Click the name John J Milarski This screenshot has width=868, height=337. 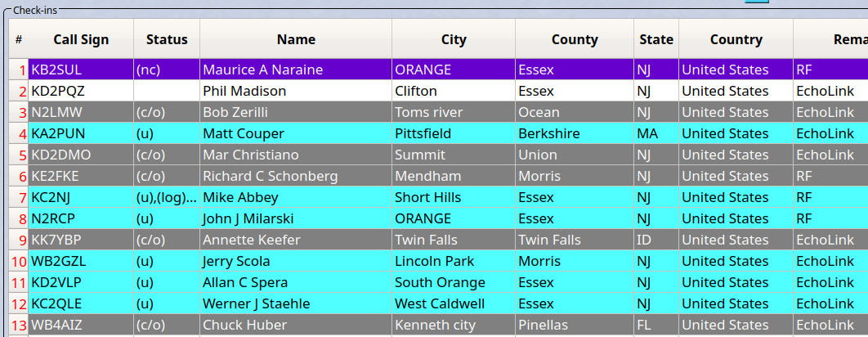[x=296, y=218]
